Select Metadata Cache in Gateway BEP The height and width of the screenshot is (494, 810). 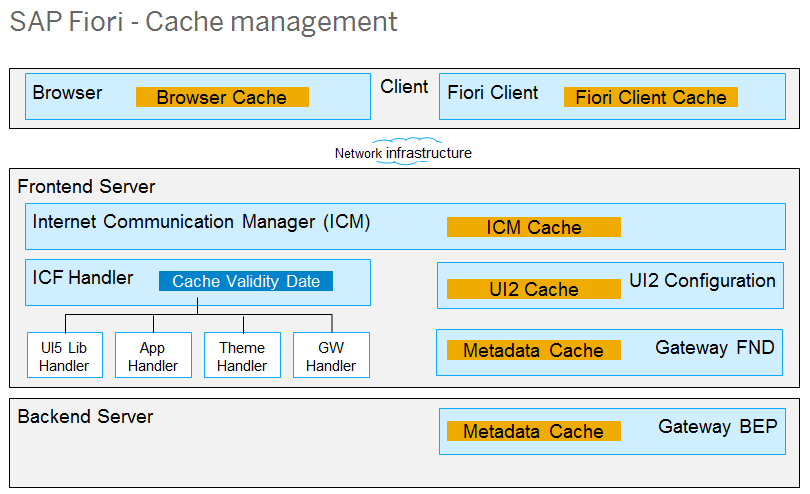(x=534, y=431)
